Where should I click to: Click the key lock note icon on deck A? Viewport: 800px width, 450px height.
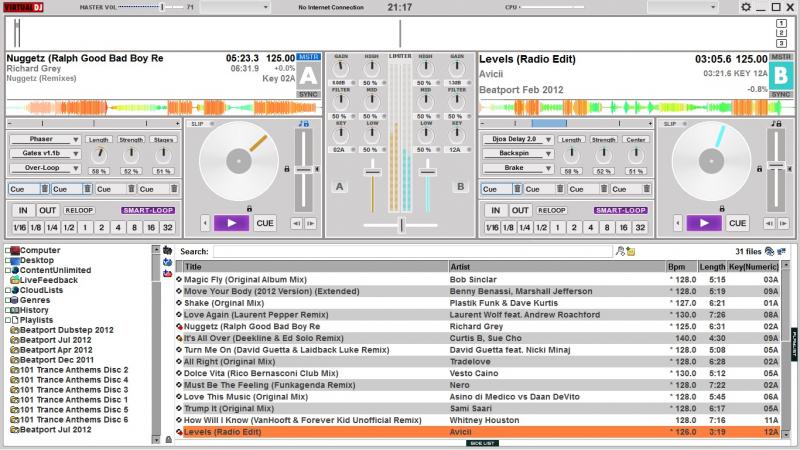pos(304,124)
